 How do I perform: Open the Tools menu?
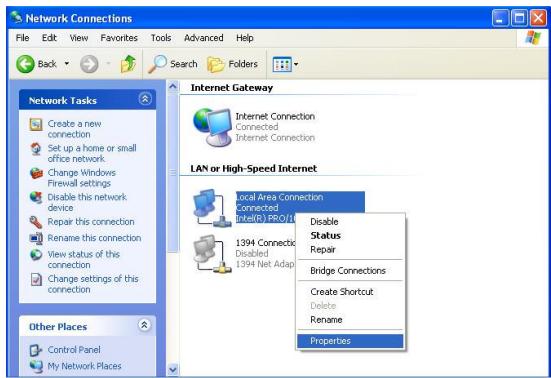(161, 38)
